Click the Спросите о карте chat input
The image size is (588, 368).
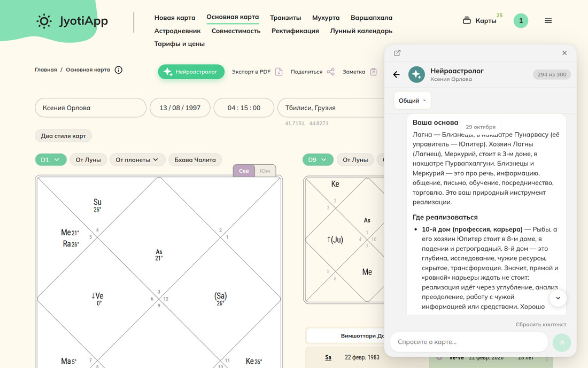point(469,342)
